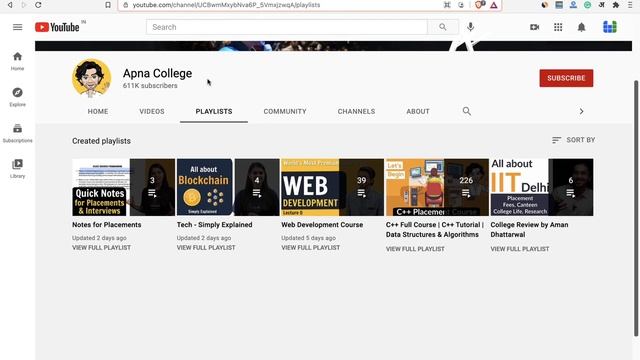The height and width of the screenshot is (360, 640).
Task: Open Subscriptions in sidebar
Action: tap(18, 133)
